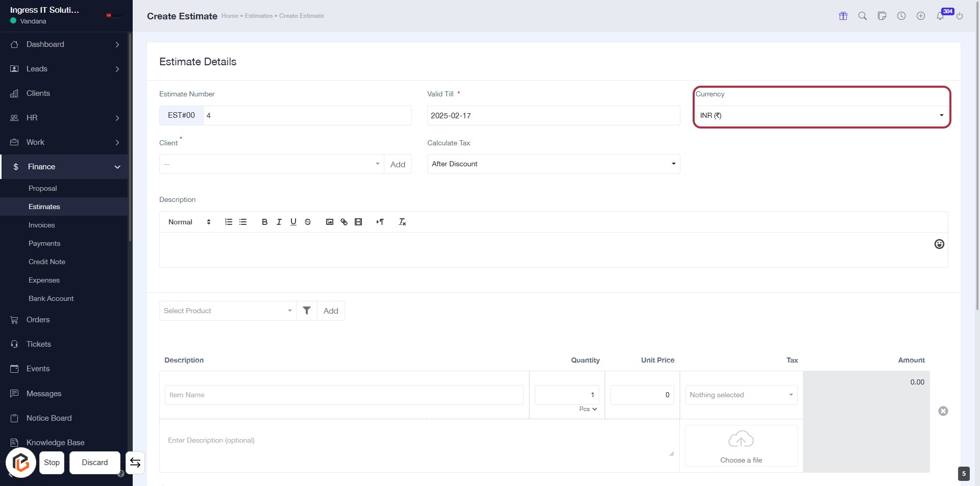The height and width of the screenshot is (486, 980).
Task: Open the notifications bell icon
Action: tap(940, 16)
